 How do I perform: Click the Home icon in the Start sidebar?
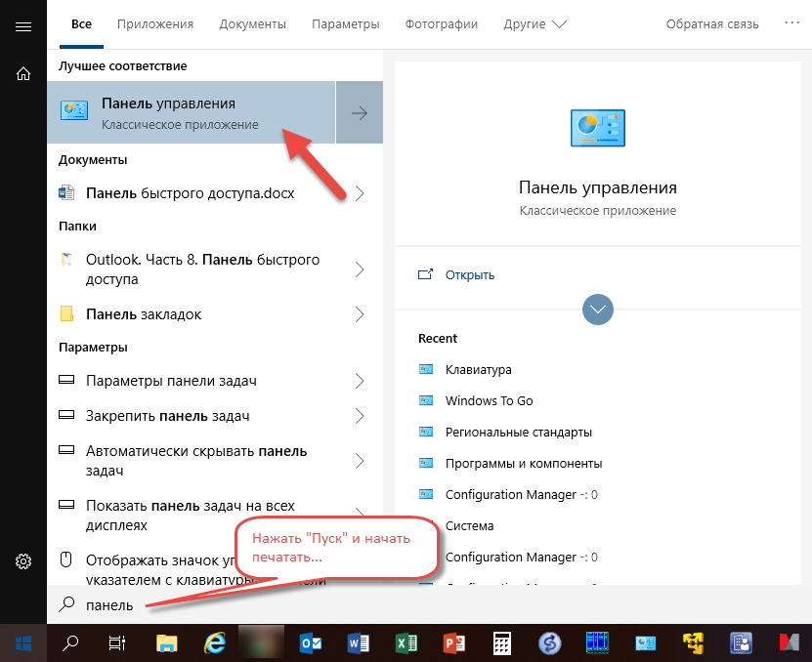[x=22, y=73]
